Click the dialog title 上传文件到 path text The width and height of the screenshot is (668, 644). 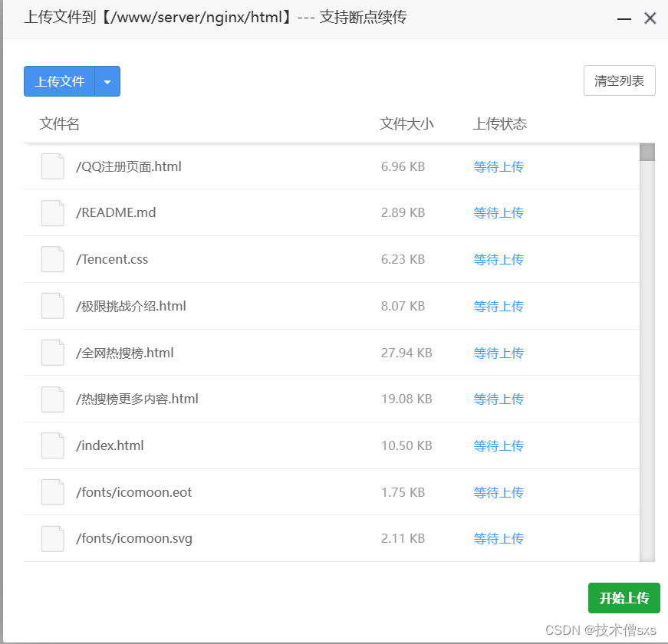pos(216,18)
